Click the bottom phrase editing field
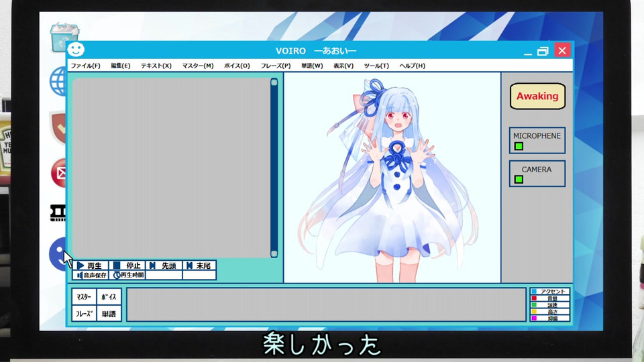The width and height of the screenshot is (644, 362). tap(327, 304)
